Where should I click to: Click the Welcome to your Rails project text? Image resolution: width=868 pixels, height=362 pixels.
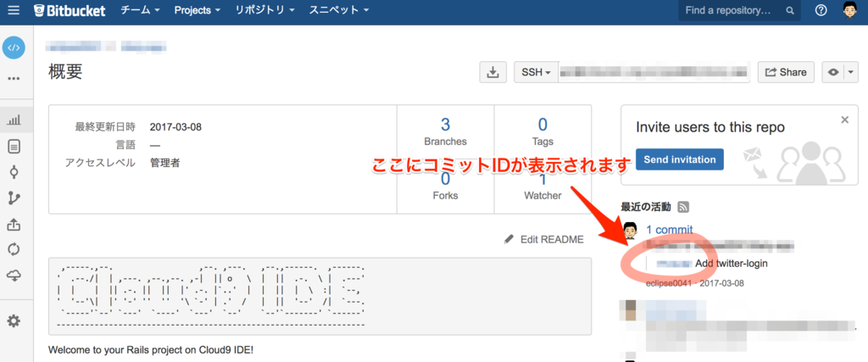(x=151, y=350)
